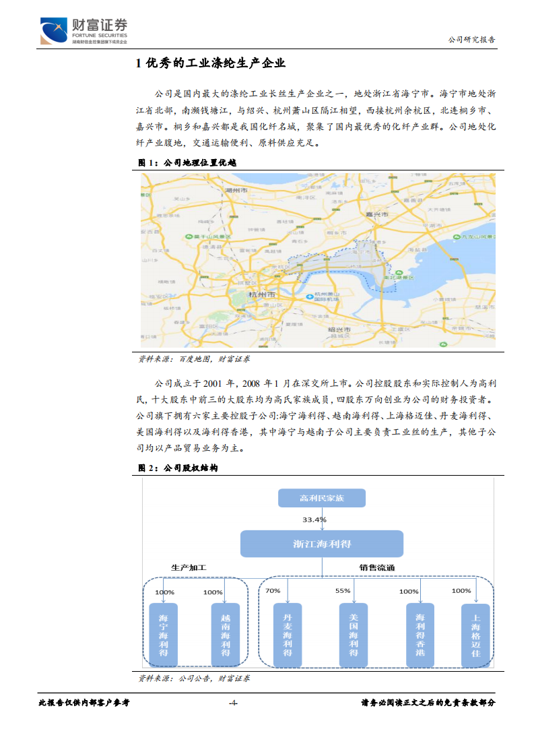Click figure caption 图 1：公司地理位置优越
The image size is (534, 756).
187,163
